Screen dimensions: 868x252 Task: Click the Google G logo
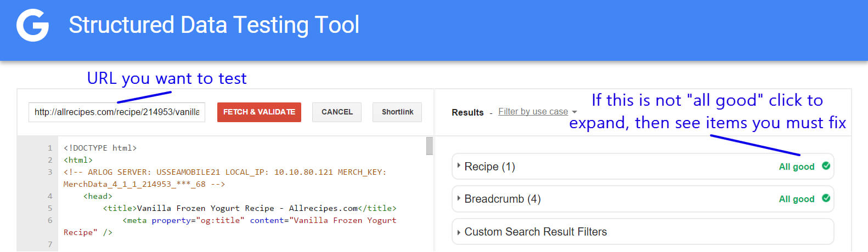32,25
